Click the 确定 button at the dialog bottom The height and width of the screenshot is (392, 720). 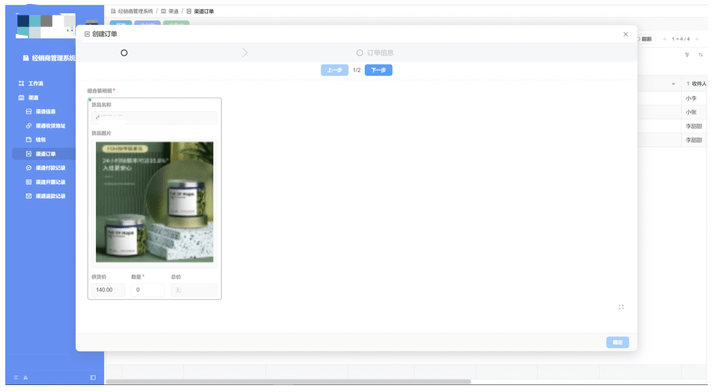(618, 342)
